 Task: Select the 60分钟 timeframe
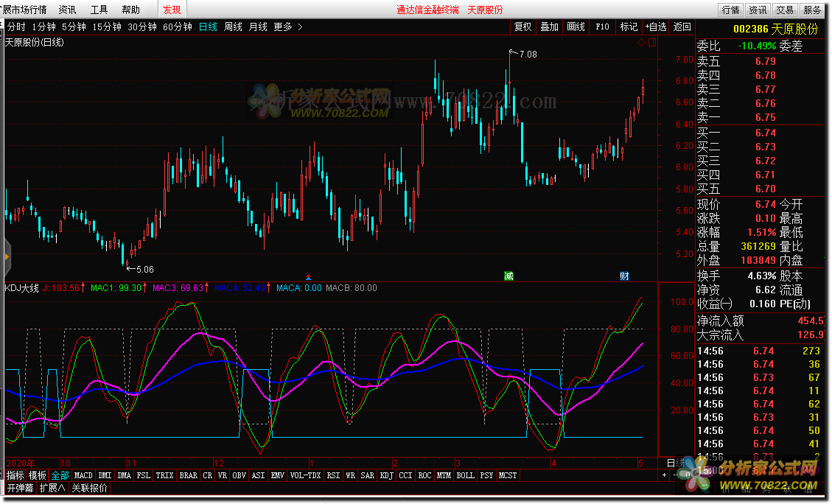click(177, 27)
